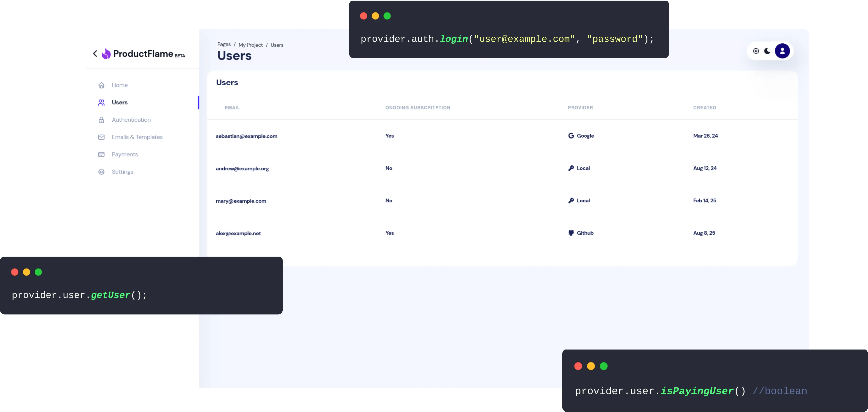868x412 pixels.
Task: Select Emails & Templates in sidebar
Action: [x=137, y=137]
